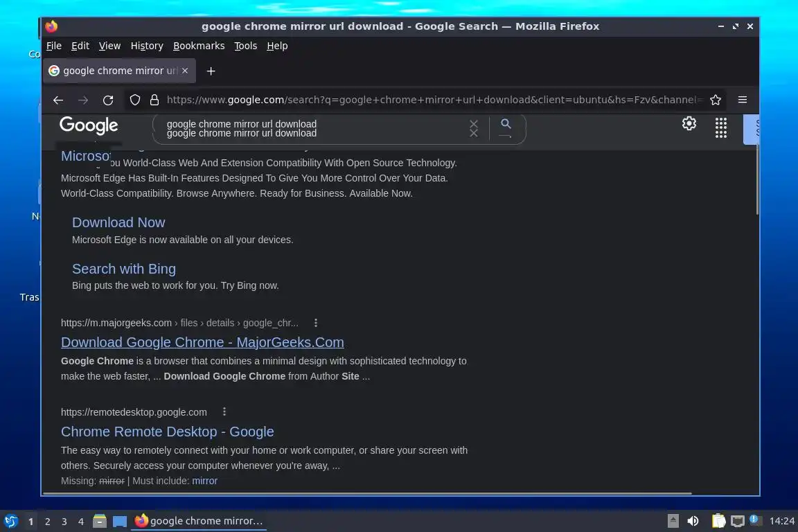Open the volume control in tray
Viewport: 798px width, 532px height.
(x=693, y=521)
